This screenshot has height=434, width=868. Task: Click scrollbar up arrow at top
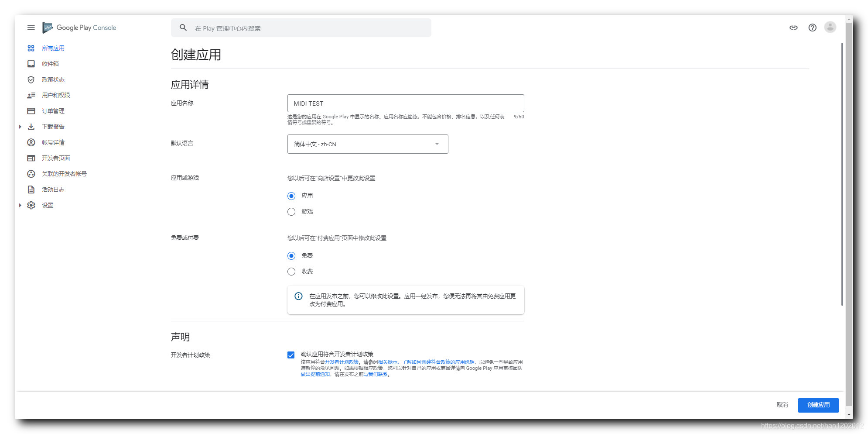[849, 19]
